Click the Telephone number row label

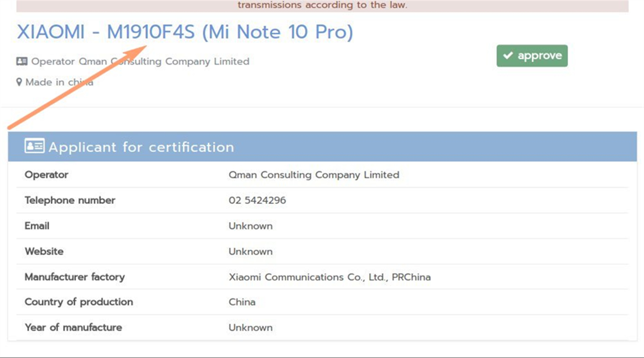(x=70, y=200)
